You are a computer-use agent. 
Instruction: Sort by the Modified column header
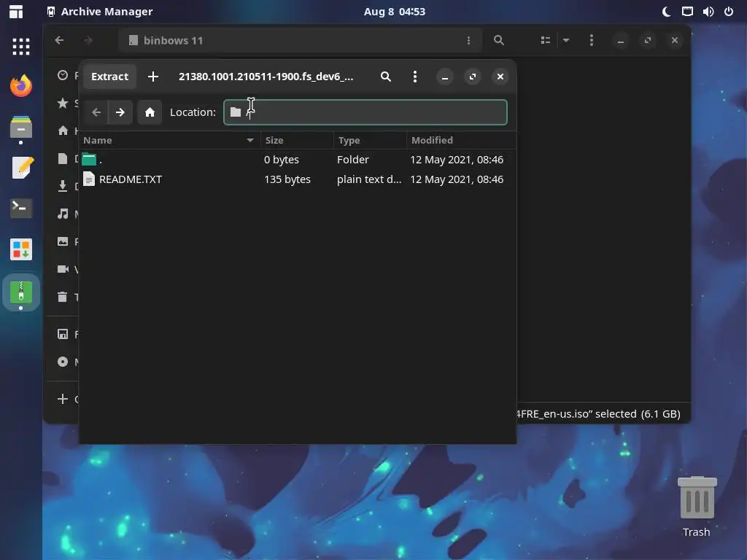pos(461,141)
